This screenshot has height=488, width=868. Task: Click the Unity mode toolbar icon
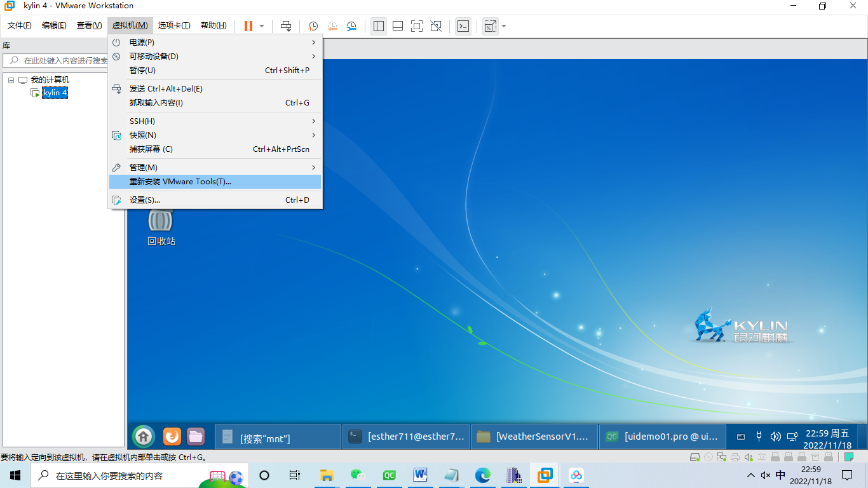(x=436, y=26)
